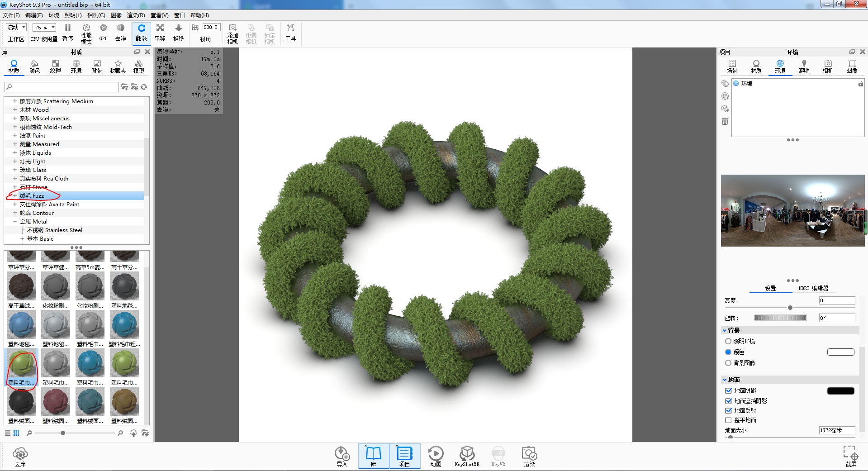This screenshot has height=471, width=868.
Task: Open Textures (纹理) library tab
Action: [56, 67]
